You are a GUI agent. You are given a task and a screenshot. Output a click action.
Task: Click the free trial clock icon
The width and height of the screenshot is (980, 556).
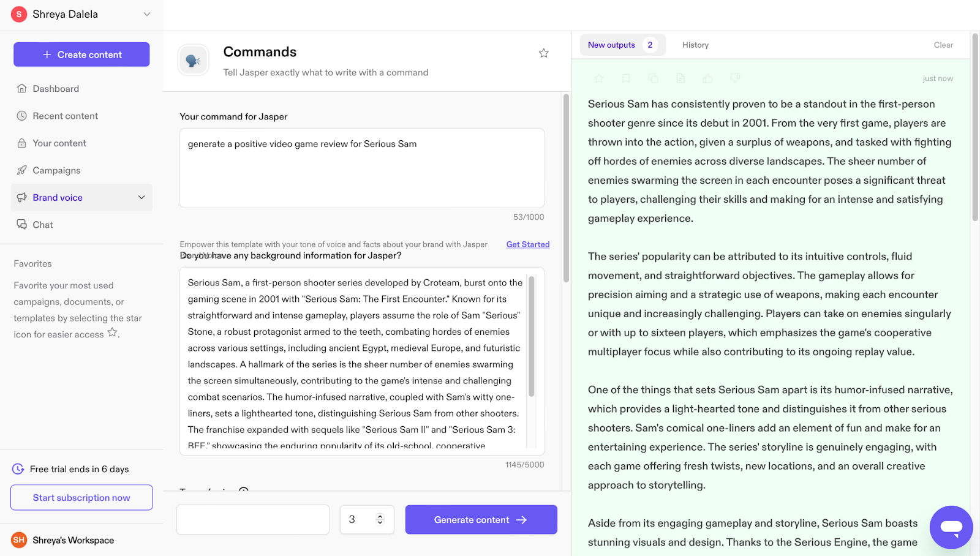click(x=18, y=469)
